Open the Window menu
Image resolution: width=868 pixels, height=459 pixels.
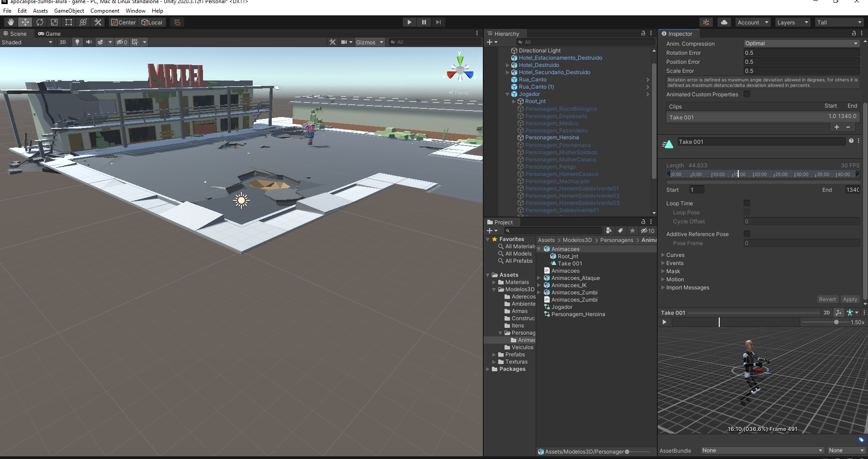click(136, 11)
